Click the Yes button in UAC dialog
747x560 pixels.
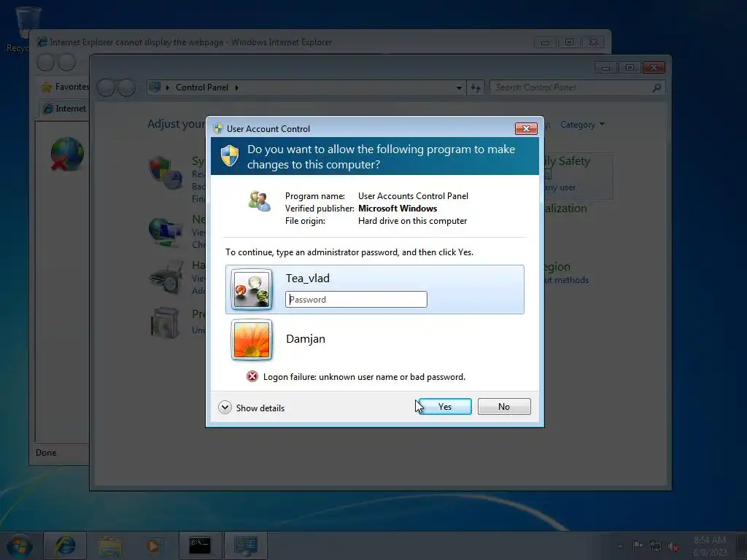pyautogui.click(x=445, y=407)
